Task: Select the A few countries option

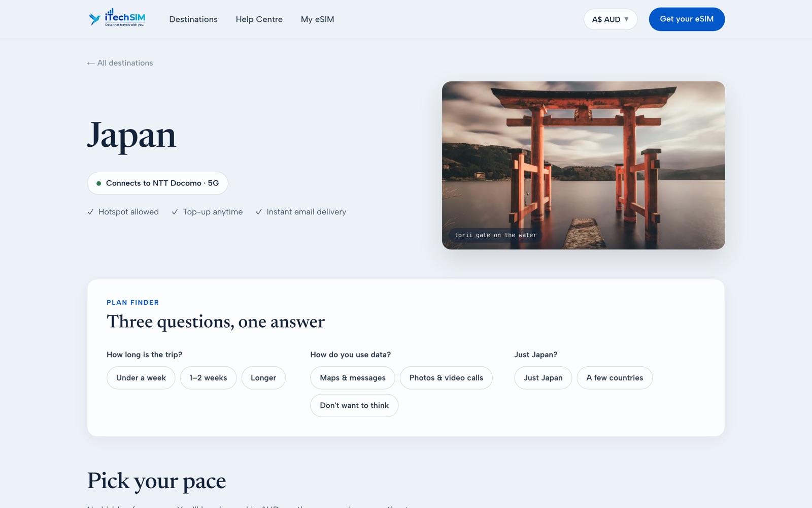Action: pos(615,378)
